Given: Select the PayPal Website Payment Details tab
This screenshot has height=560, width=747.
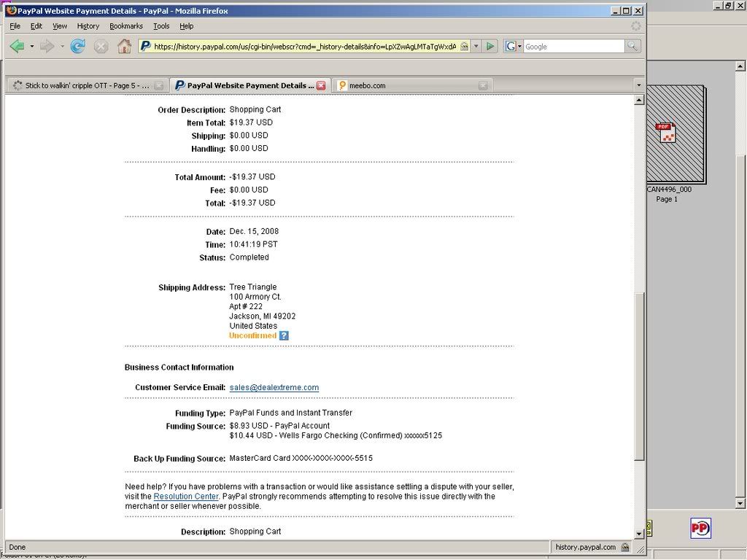Looking at the screenshot, I should tap(249, 86).
